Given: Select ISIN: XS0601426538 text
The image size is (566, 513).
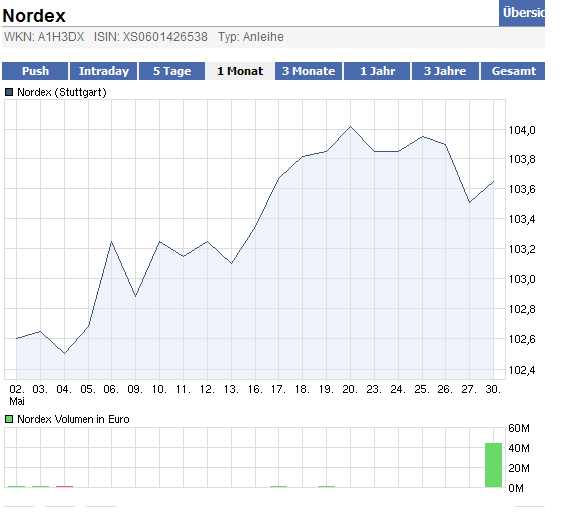Looking at the screenshot, I should pos(151,37).
